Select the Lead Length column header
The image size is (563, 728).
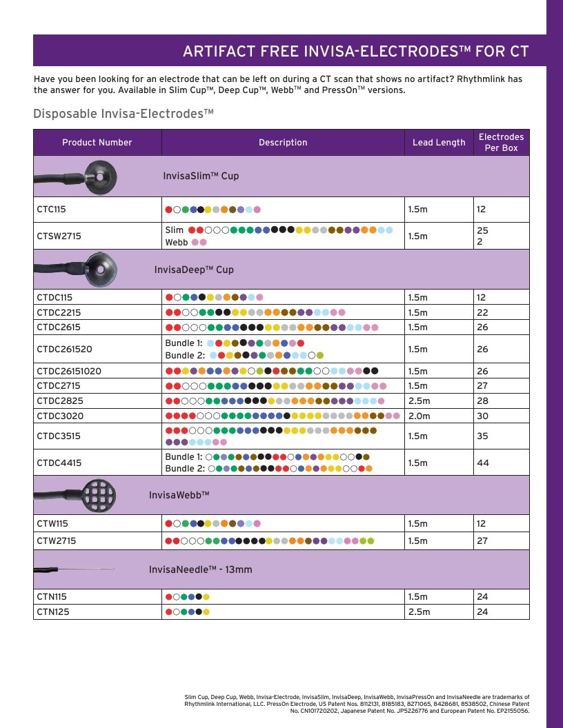439,143
